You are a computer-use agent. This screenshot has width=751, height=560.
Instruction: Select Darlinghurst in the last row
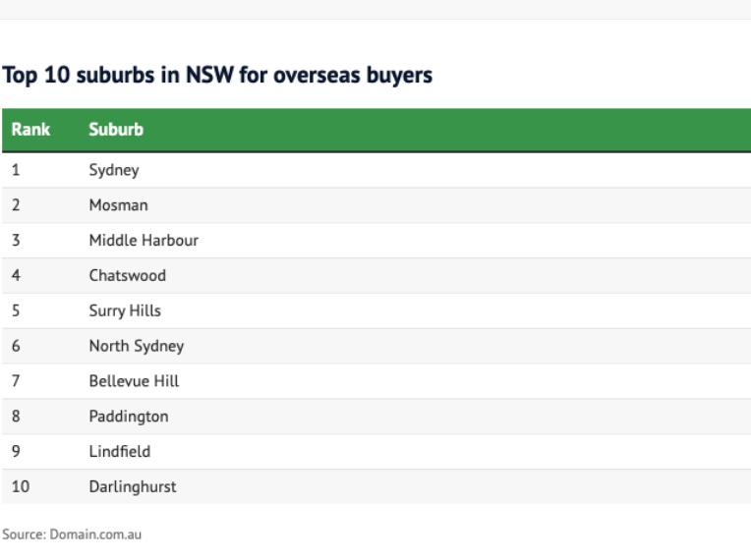133,486
